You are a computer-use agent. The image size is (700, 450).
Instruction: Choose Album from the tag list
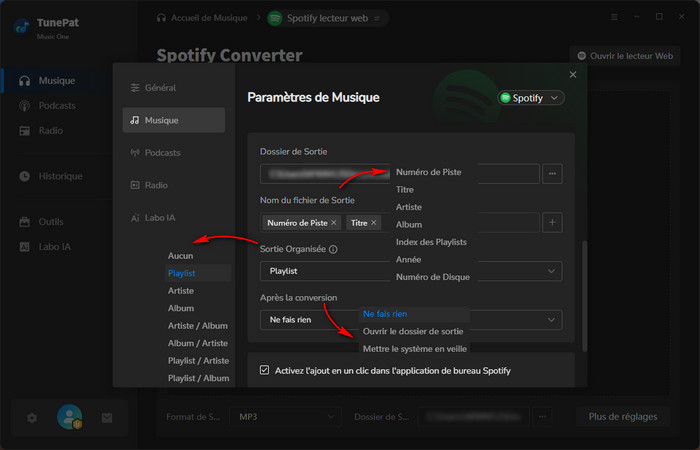pos(408,224)
